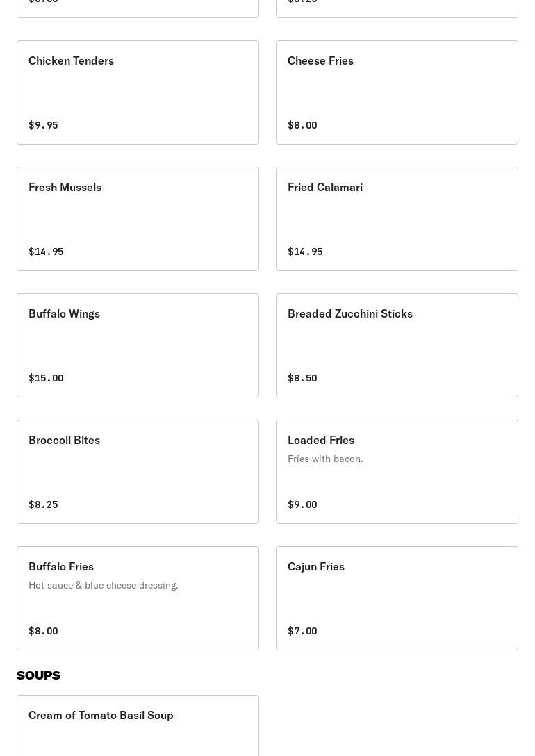Click the "Hot sauce & blue cheese dressing" description
Screen dimensions: 535x756
[x=104, y=585]
